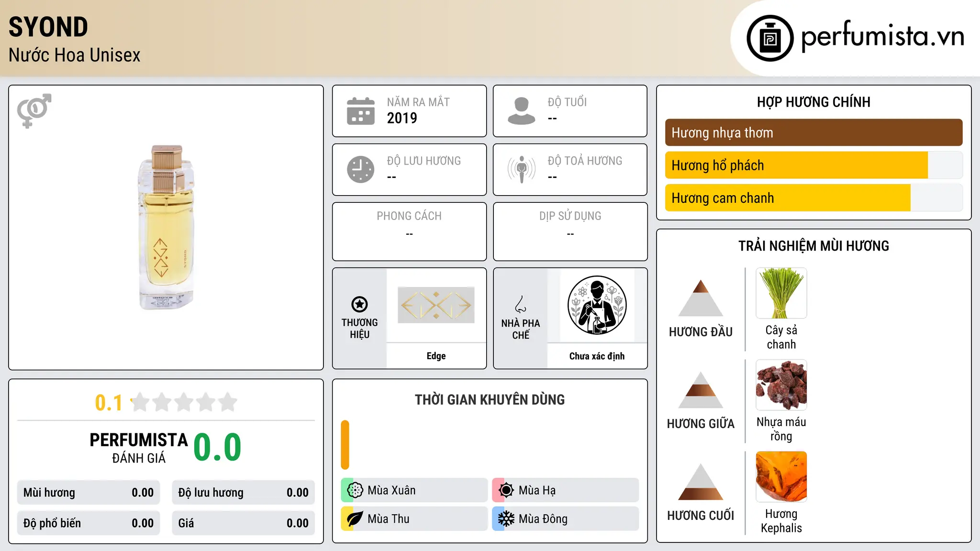
Task: Click the Hương hổ phách accord bar
Action: pos(814,165)
